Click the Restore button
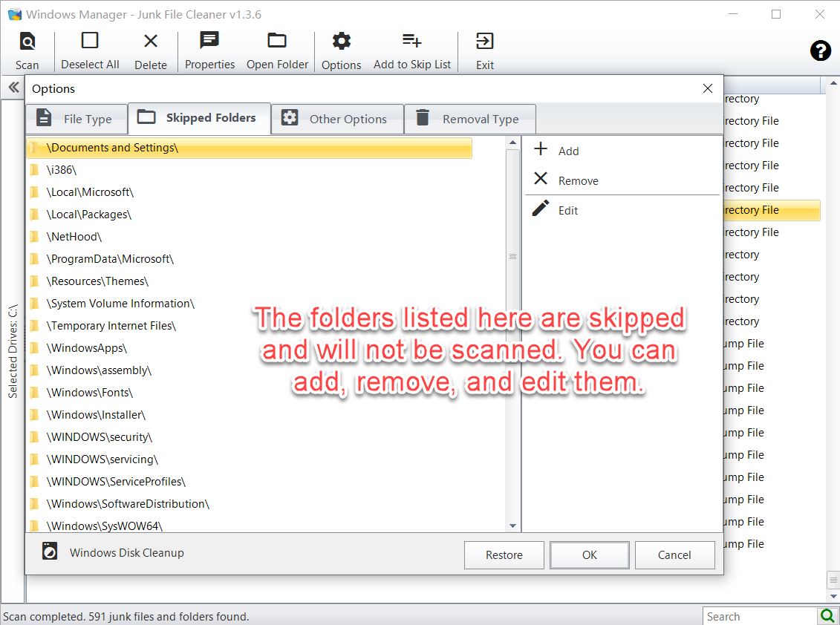The width and height of the screenshot is (840, 625). pyautogui.click(x=504, y=554)
